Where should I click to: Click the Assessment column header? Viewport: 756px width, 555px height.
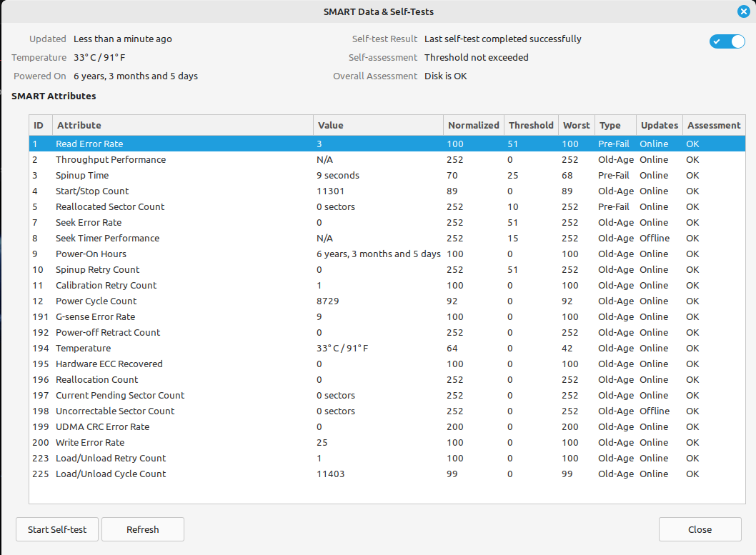tap(713, 125)
